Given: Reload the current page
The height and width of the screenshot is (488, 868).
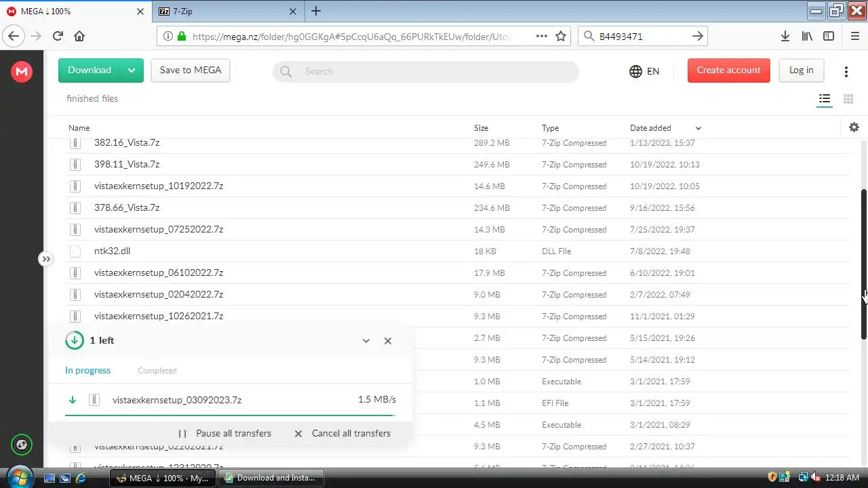Looking at the screenshot, I should click(x=58, y=37).
